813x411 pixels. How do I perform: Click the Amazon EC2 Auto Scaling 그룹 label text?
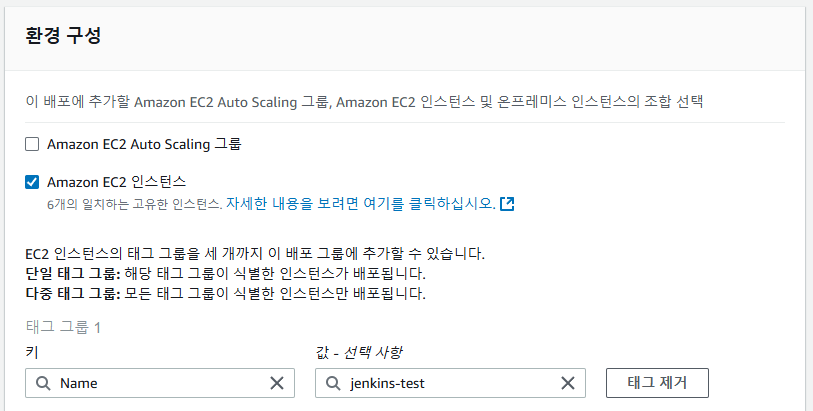144,144
